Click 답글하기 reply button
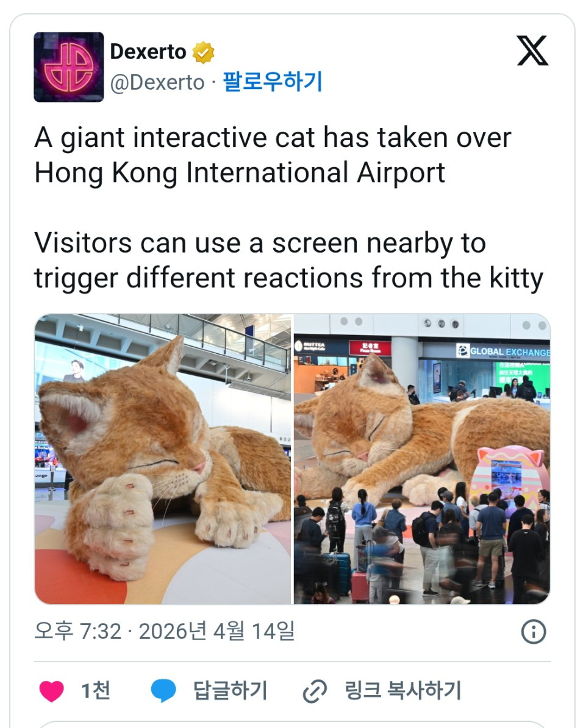This screenshot has height=728, width=583. (230, 690)
